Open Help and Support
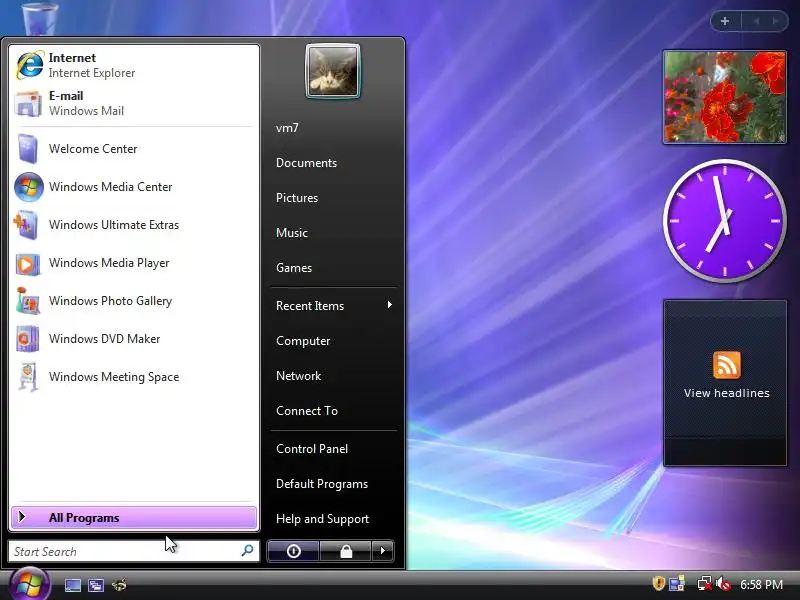Screen dimensions: 800x600 (322, 519)
